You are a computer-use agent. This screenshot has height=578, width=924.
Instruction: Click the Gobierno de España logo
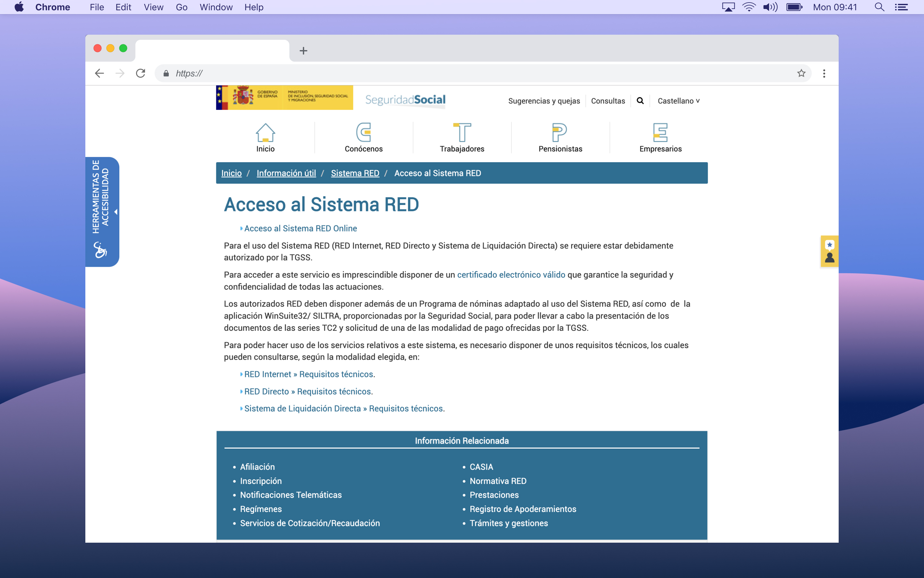click(285, 98)
